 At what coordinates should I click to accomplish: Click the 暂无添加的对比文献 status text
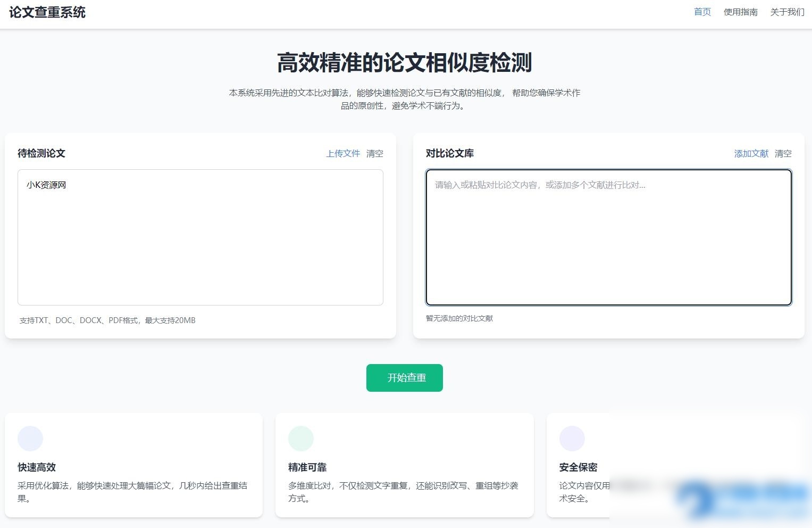(x=459, y=318)
